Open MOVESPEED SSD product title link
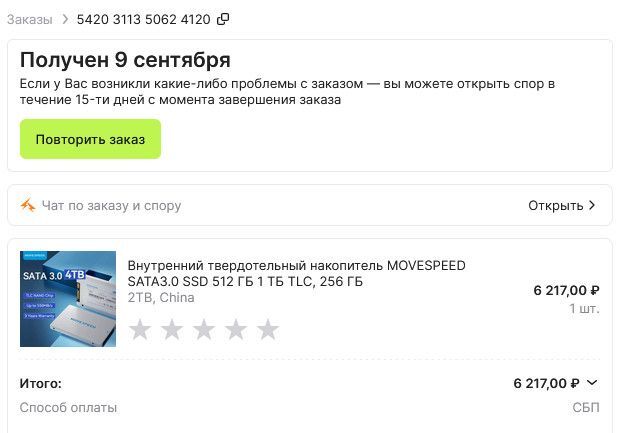The image size is (618, 433). [296, 273]
